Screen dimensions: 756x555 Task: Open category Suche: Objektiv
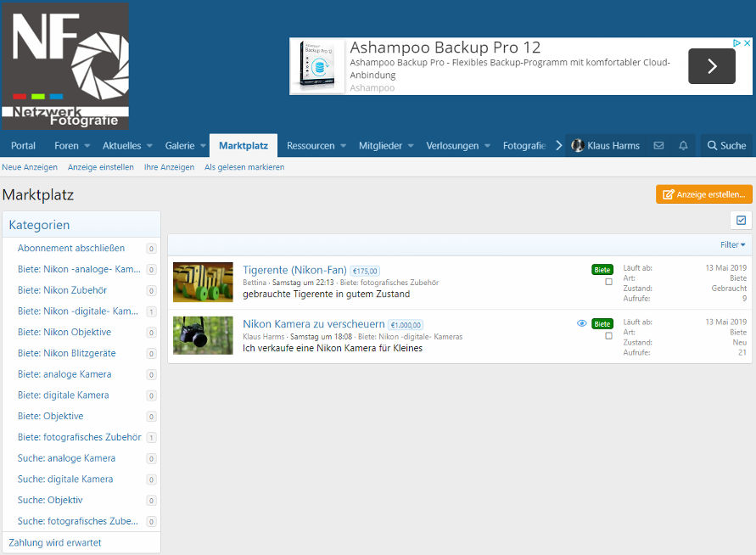(50, 500)
